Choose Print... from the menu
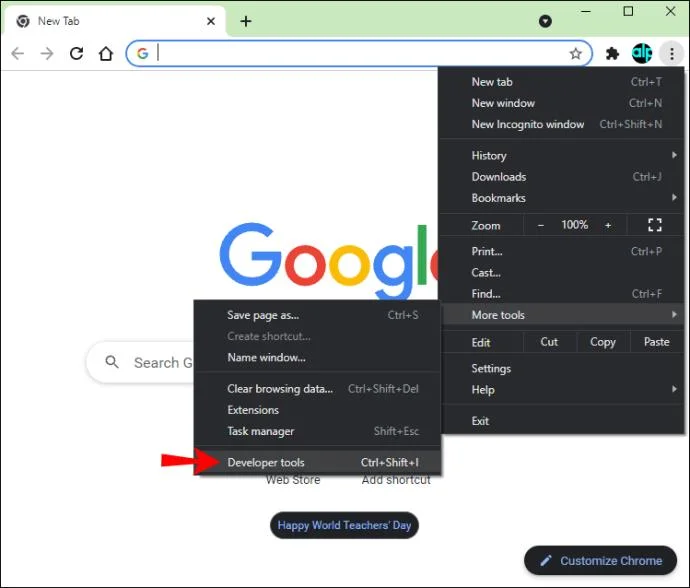 (x=562, y=251)
